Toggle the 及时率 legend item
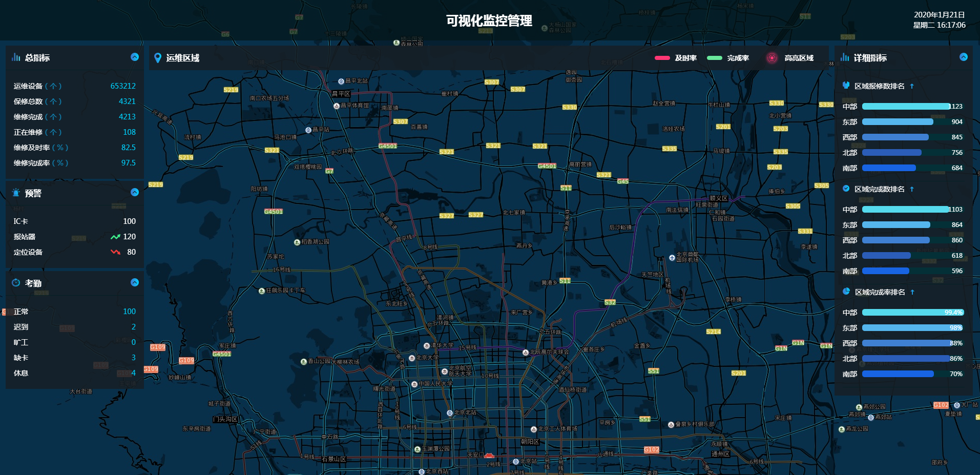This screenshot has height=475, width=980. (675, 58)
